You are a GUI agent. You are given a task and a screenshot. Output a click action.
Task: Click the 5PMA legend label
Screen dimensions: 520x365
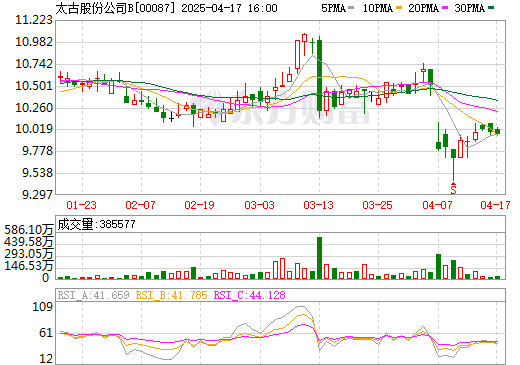(x=333, y=8)
